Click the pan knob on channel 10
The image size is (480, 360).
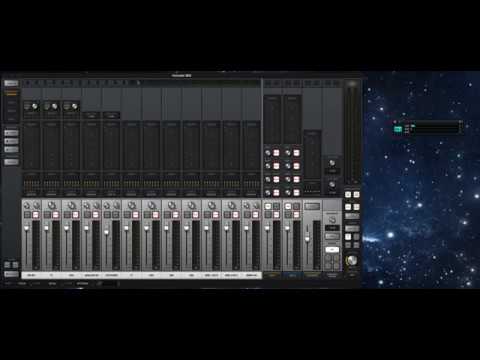(211, 205)
